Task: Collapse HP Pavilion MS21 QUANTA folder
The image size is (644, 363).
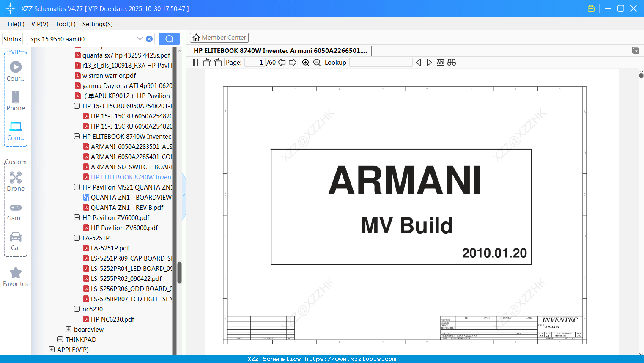Action: [77, 187]
